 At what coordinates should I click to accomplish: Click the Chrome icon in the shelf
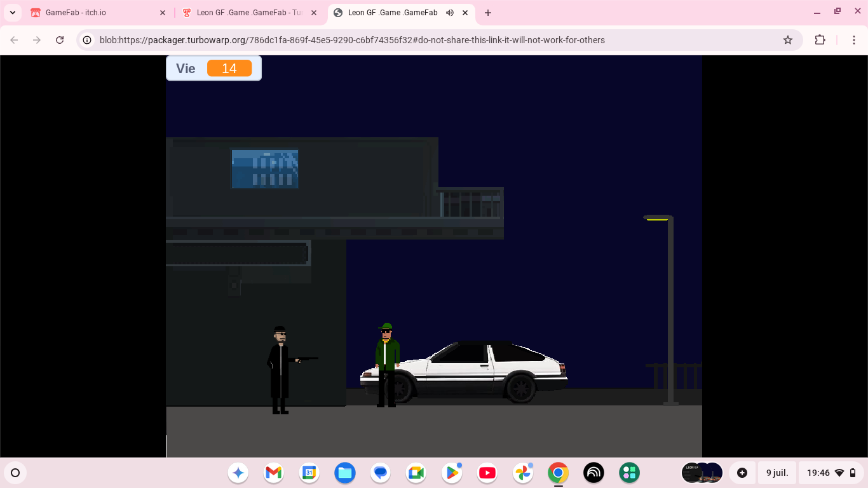coord(559,473)
